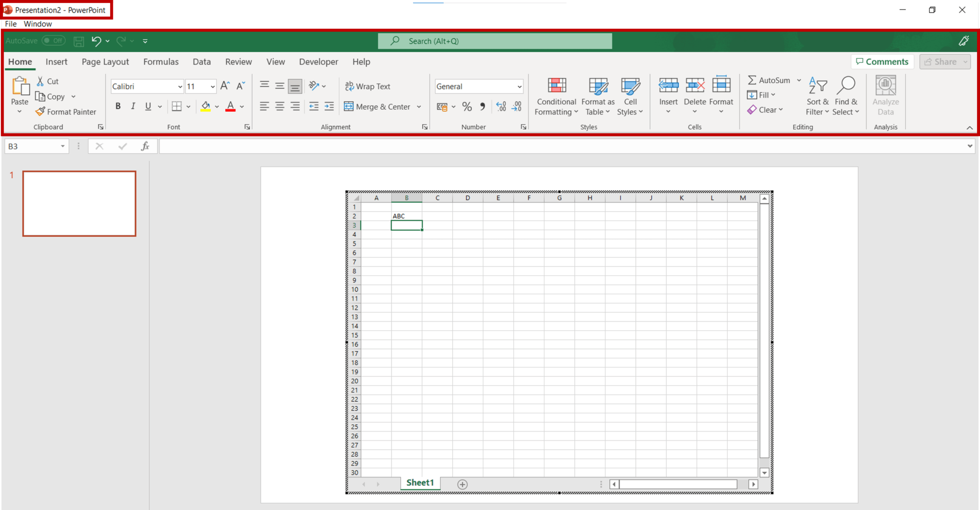
Task: Select the Format Painter tool
Action: tap(66, 112)
